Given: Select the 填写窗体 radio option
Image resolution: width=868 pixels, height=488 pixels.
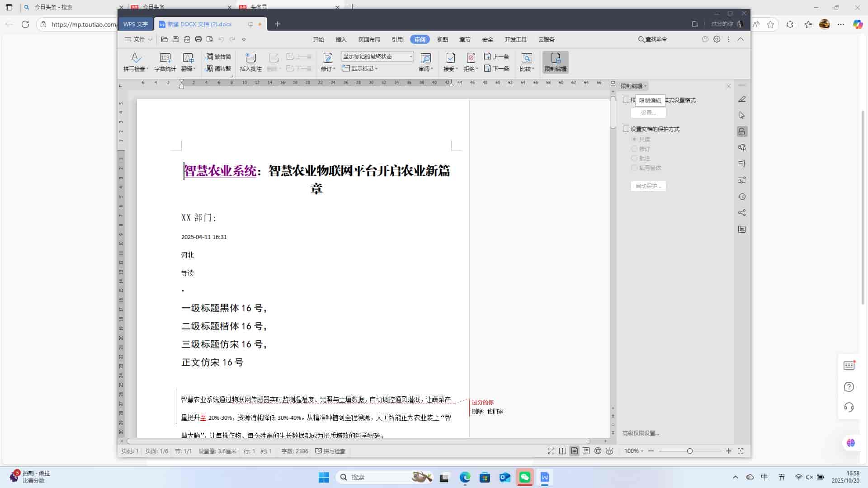Looking at the screenshot, I should click(634, 168).
